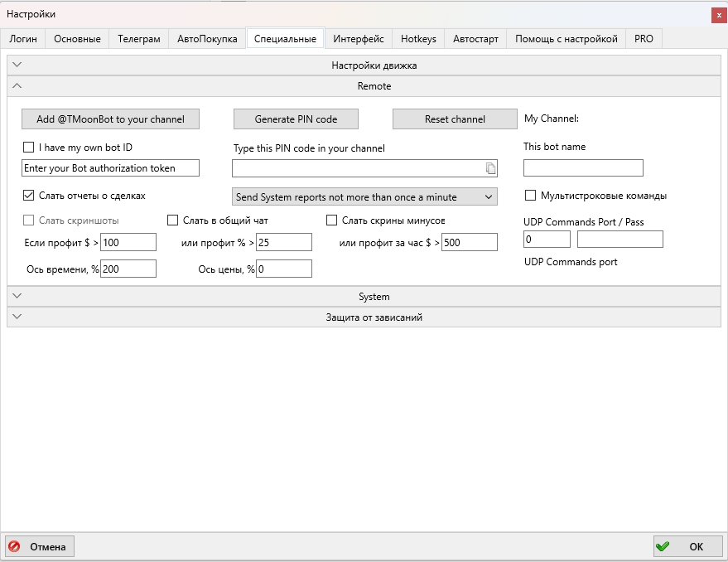
Task: Enable the 'I have my own bot ID' checkbox
Action: (29, 148)
